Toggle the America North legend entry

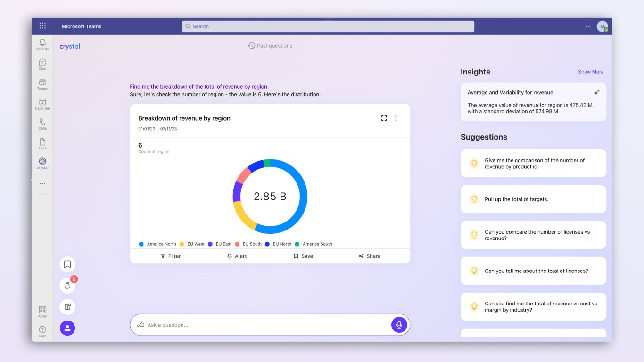pyautogui.click(x=157, y=244)
